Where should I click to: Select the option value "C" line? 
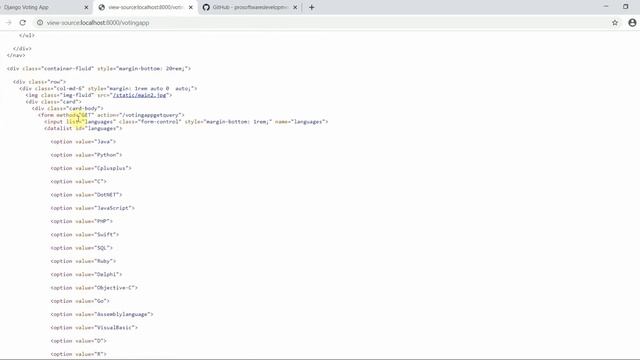click(78, 182)
